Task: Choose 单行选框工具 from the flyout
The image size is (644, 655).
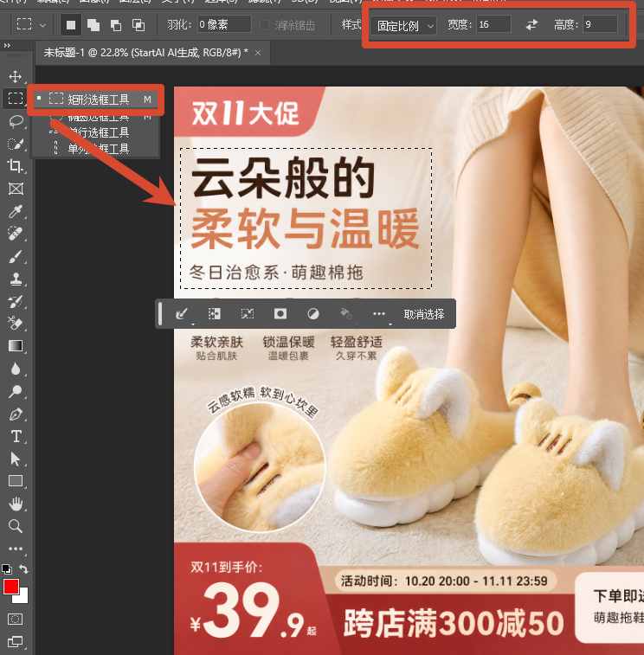Action: click(96, 132)
